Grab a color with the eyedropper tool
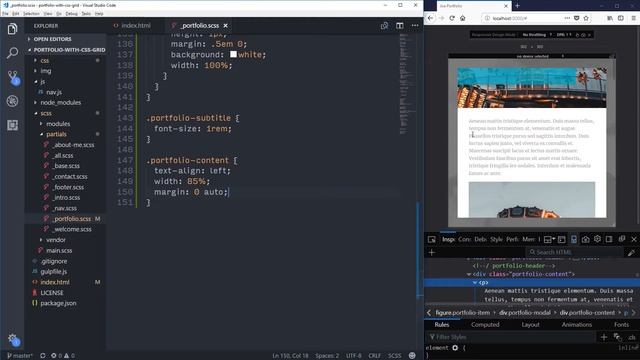Image resolution: width=640 pixels, height=360 pixels. click(x=631, y=253)
